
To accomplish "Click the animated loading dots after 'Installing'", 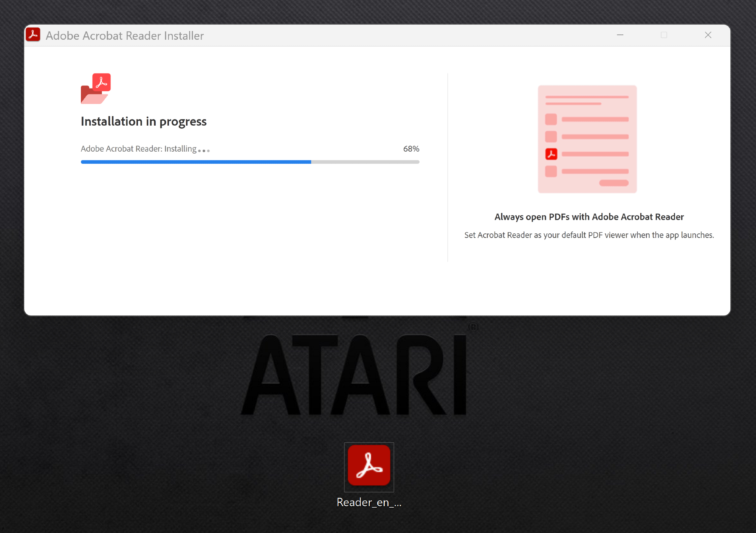I will click(x=204, y=151).
